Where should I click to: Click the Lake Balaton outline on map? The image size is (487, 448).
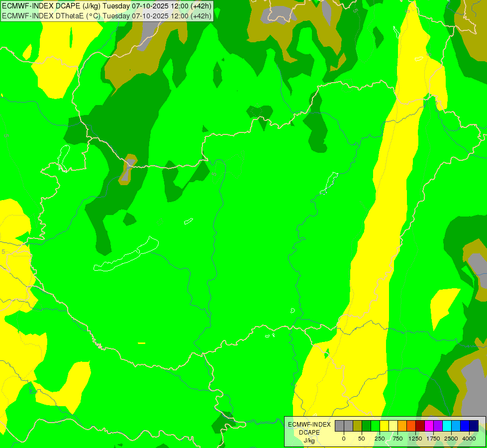pos(126,255)
